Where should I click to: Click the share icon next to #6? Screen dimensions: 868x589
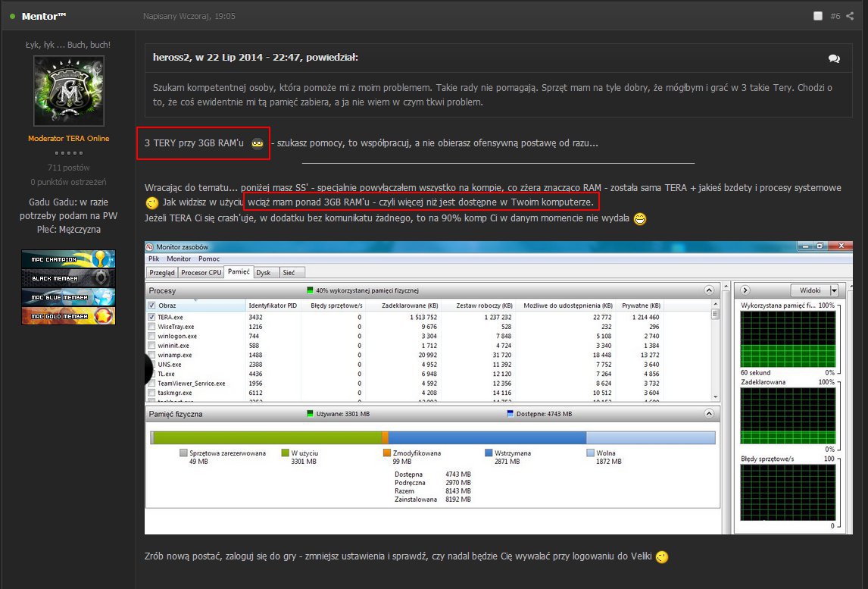point(850,16)
